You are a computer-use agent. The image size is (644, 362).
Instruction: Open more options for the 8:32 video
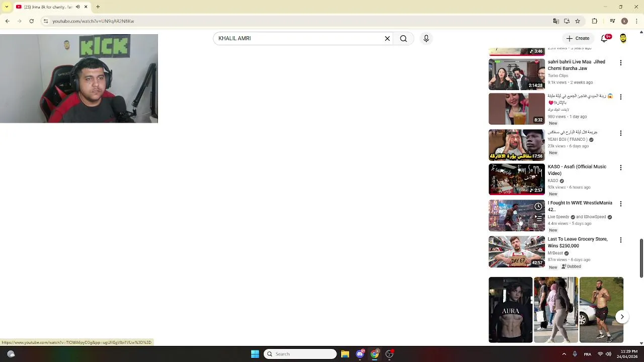[620, 97]
